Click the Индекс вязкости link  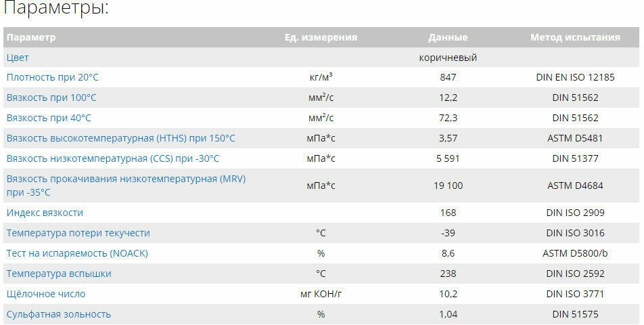[45, 213]
